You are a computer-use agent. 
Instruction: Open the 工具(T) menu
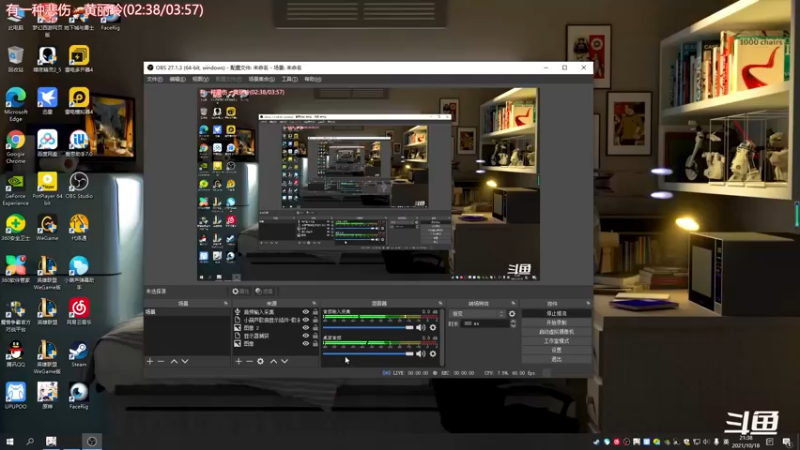point(289,79)
